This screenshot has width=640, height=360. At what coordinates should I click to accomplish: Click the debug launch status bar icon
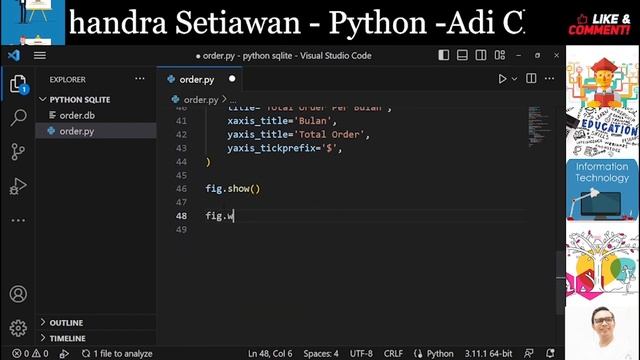click(x=64, y=353)
